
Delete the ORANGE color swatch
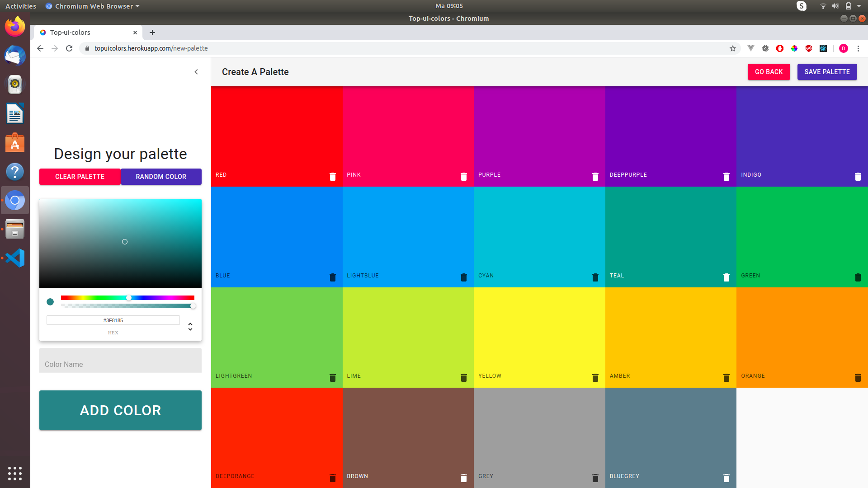coord(858,378)
